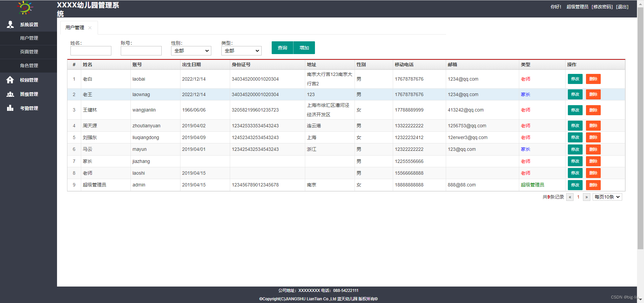Open 角色管理 in the sidebar
This screenshot has width=644, height=303.
click(x=29, y=66)
